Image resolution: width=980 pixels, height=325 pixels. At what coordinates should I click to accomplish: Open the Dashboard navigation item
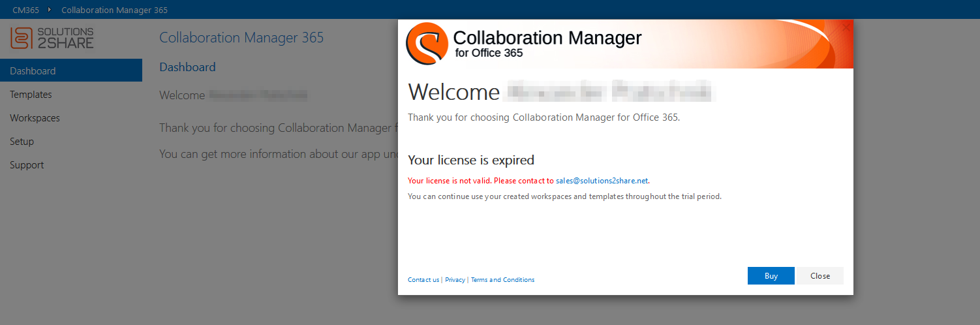click(71, 70)
